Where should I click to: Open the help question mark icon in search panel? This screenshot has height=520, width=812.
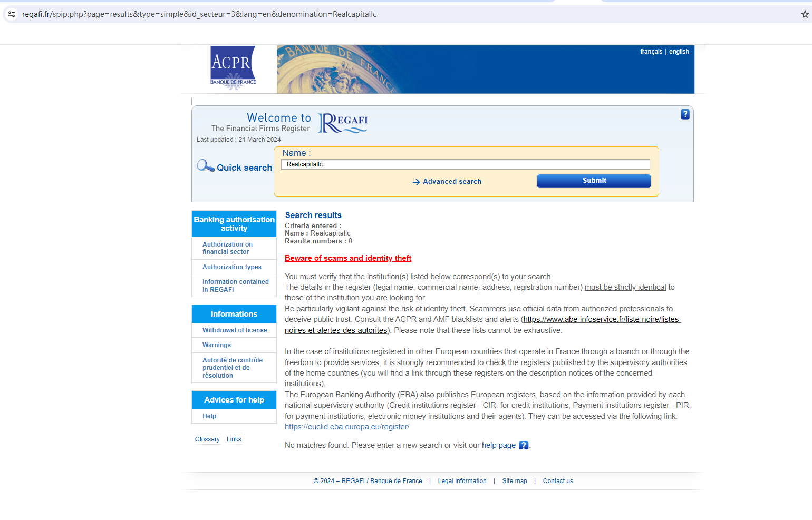click(x=685, y=114)
